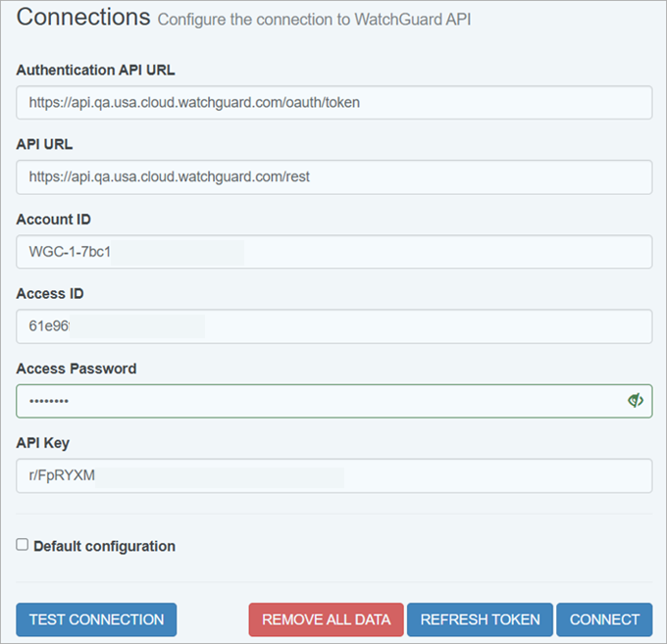Click the 'Access Password' label
Image resolution: width=667 pixels, height=644 pixels.
77,369
